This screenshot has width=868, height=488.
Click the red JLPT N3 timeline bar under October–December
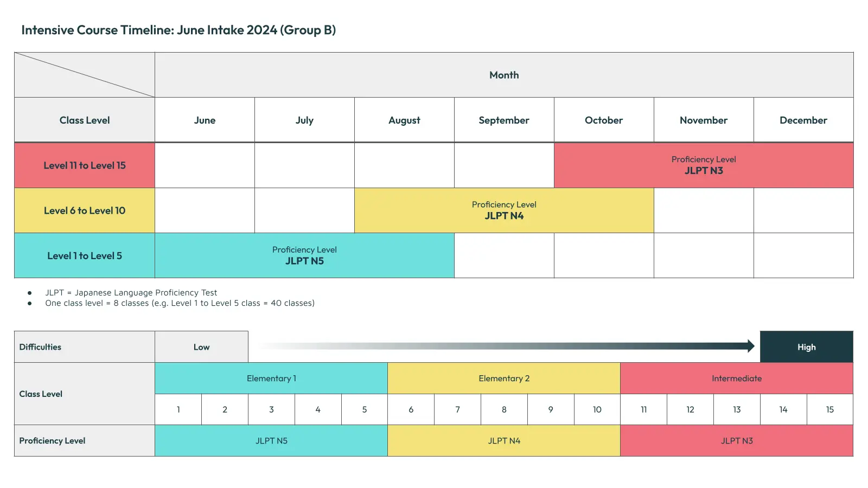[x=704, y=165]
